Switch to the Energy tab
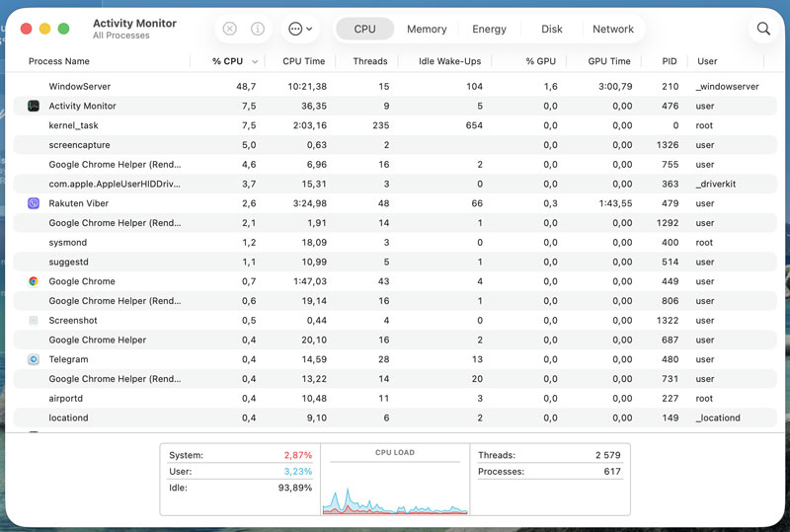The width and height of the screenshot is (790, 532). coord(489,29)
